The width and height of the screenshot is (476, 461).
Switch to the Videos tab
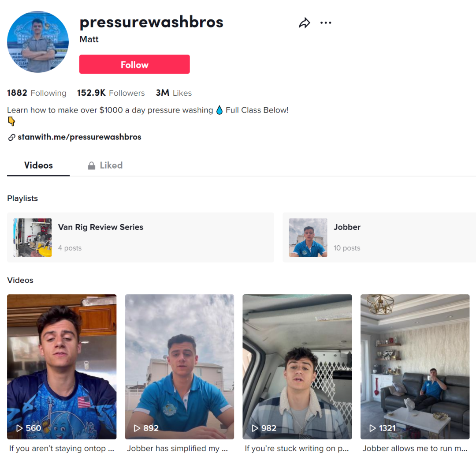38,165
